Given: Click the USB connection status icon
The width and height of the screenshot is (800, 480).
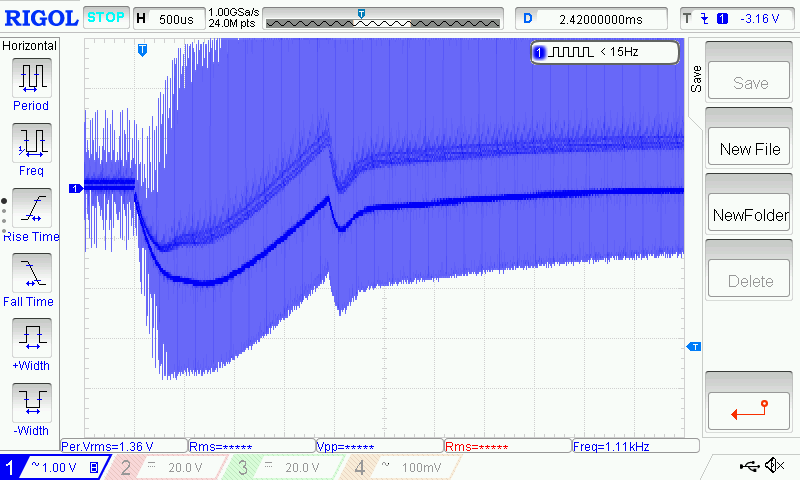Looking at the screenshot, I should pos(749,466).
